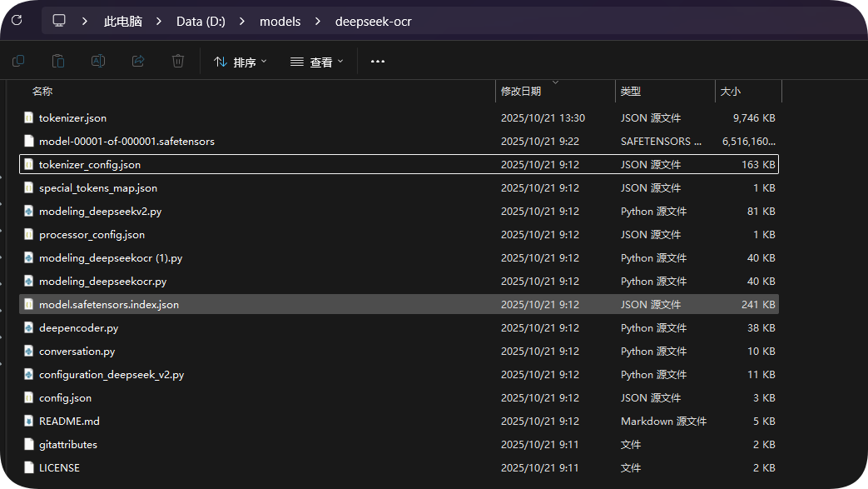This screenshot has width=868, height=489.
Task: Navigate to models folder in breadcrumb
Action: [x=280, y=22]
